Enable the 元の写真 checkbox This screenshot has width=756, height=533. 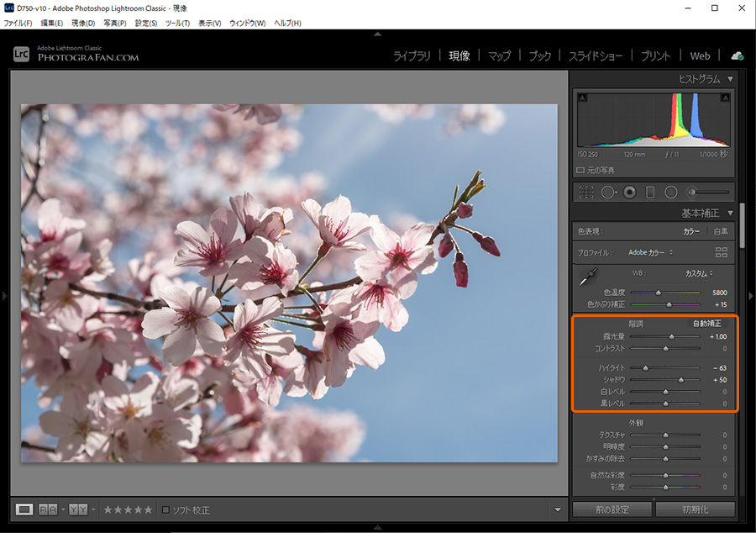580,171
